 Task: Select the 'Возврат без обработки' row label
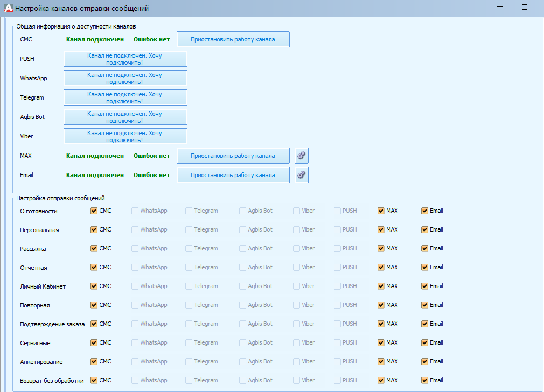click(x=52, y=381)
